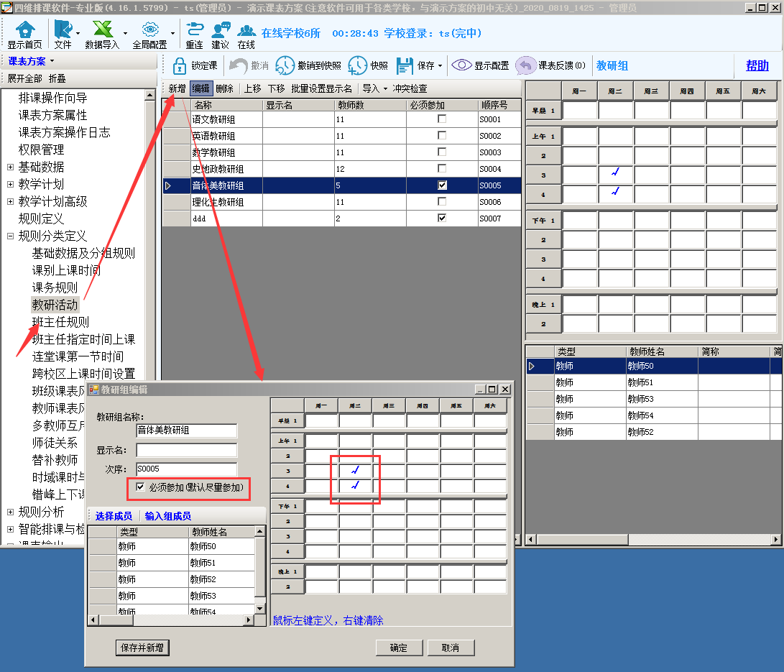The height and width of the screenshot is (672, 784).
Task: Click the 教研组名称 input field
Action: (187, 431)
